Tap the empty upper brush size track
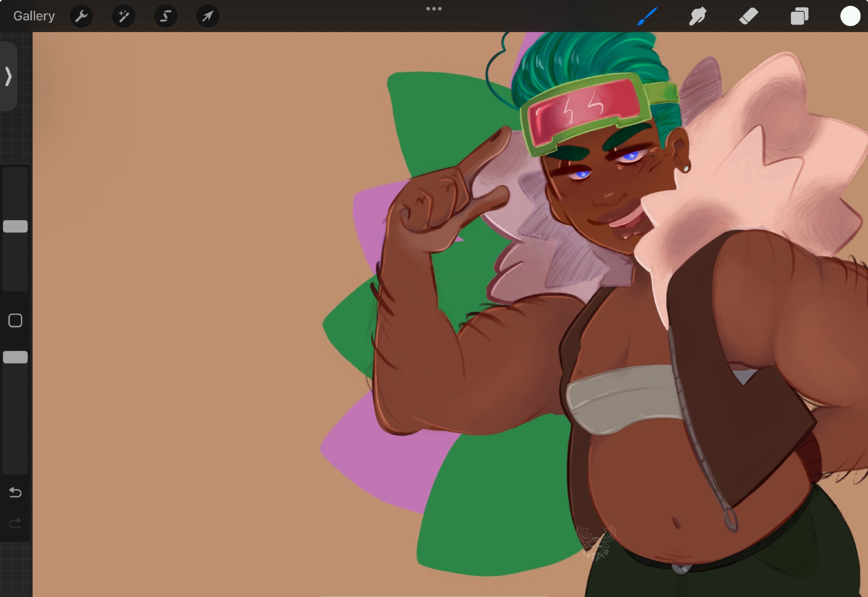This screenshot has width=868, height=597. (x=15, y=193)
